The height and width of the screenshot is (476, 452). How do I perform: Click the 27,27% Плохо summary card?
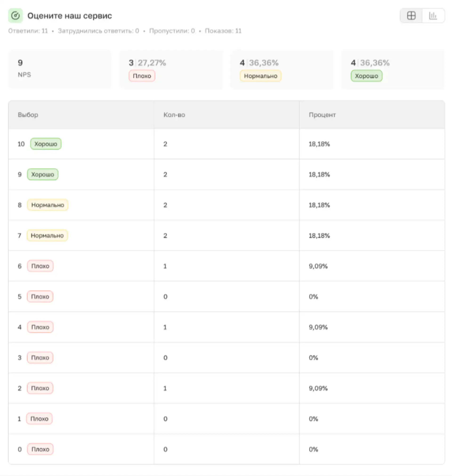point(171,69)
